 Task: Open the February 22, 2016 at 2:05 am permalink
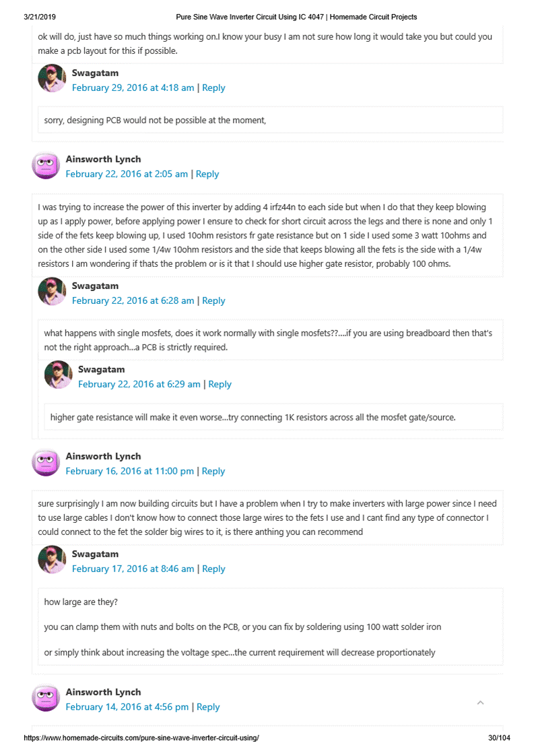click(x=127, y=174)
